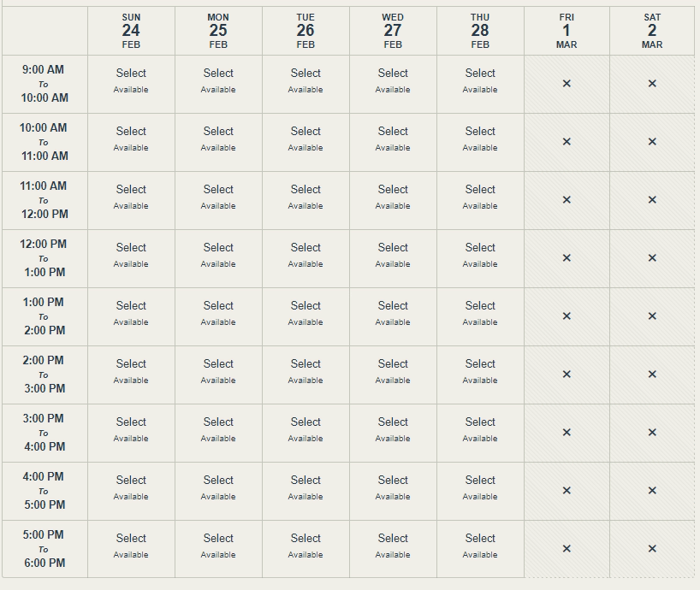Click the WED 27 FEB column header
The width and height of the screenshot is (700, 590).
tap(393, 31)
